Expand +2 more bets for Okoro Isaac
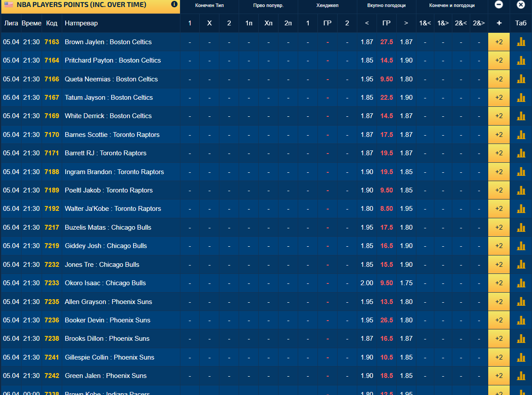The width and height of the screenshot is (532, 395). pos(499,283)
